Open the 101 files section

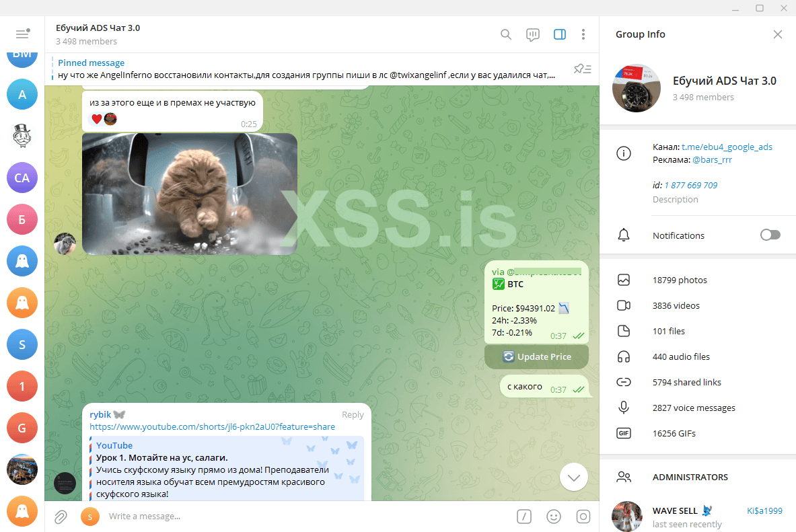pos(698,331)
